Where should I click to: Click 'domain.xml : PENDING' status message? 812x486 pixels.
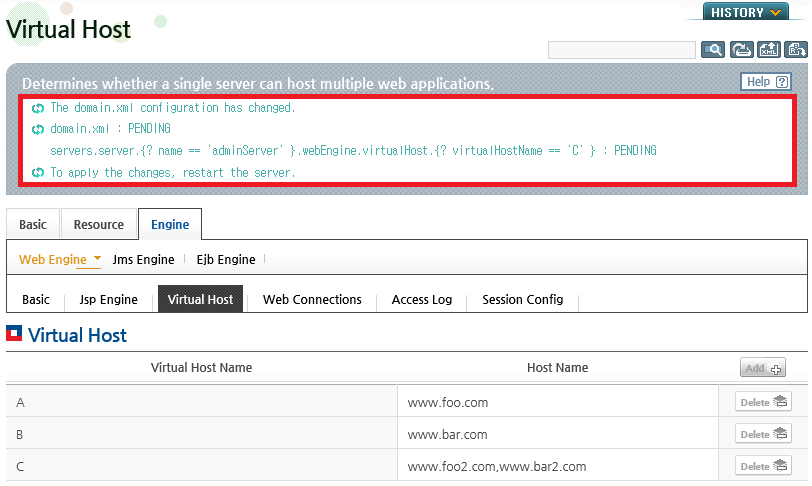[110, 128]
